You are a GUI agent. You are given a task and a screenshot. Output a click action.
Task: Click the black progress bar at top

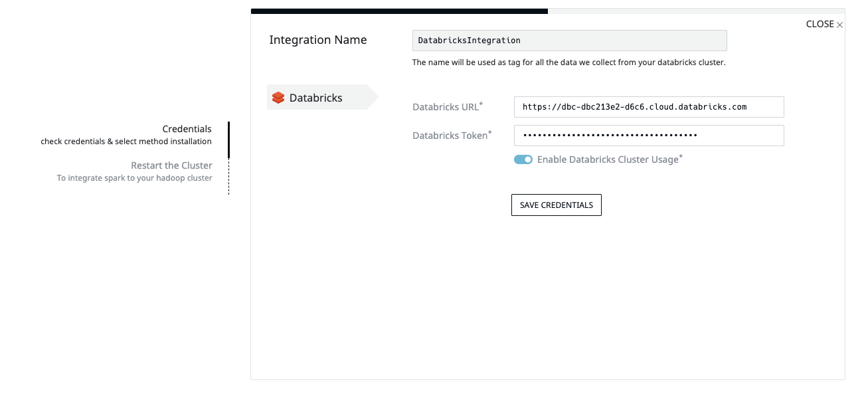click(398, 10)
